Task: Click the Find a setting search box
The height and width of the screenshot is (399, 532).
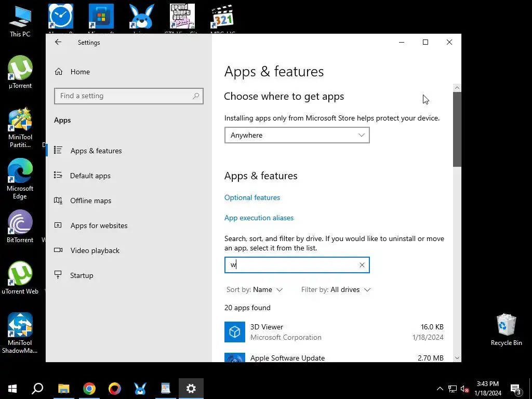Action: pyautogui.click(x=129, y=96)
